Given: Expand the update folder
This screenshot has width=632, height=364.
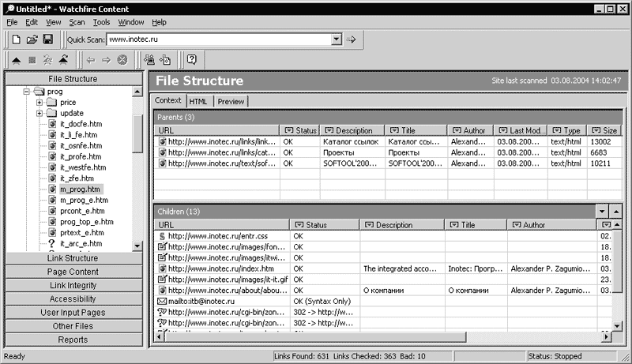Looking at the screenshot, I should click(x=39, y=113).
